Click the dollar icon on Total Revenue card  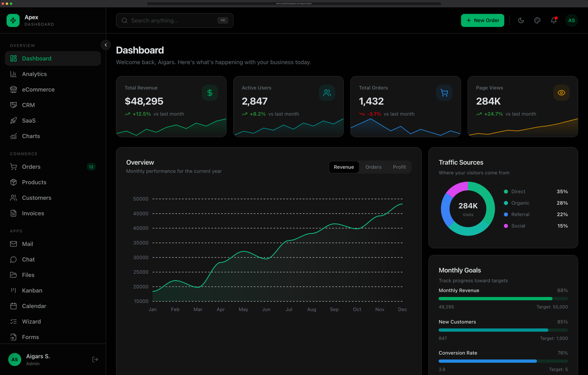click(210, 93)
